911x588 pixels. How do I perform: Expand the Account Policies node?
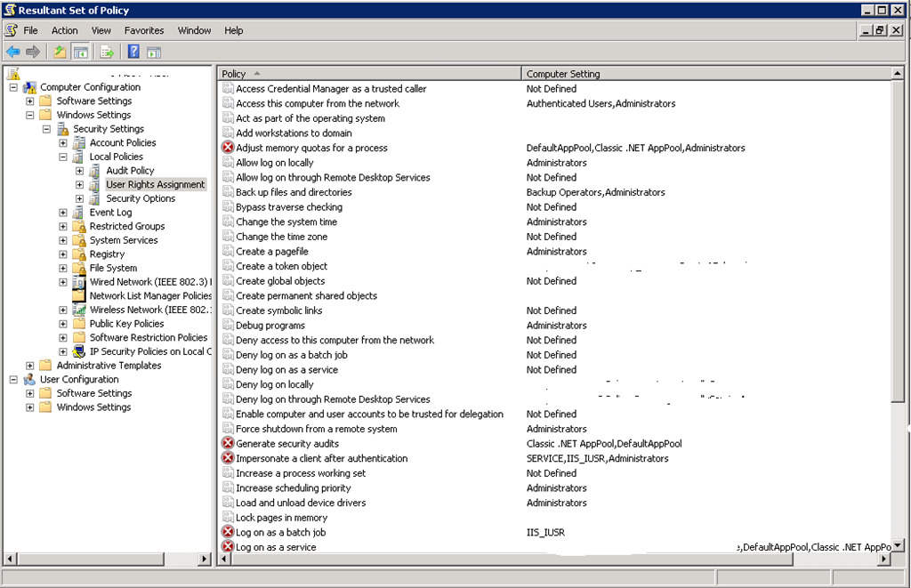pyautogui.click(x=63, y=143)
